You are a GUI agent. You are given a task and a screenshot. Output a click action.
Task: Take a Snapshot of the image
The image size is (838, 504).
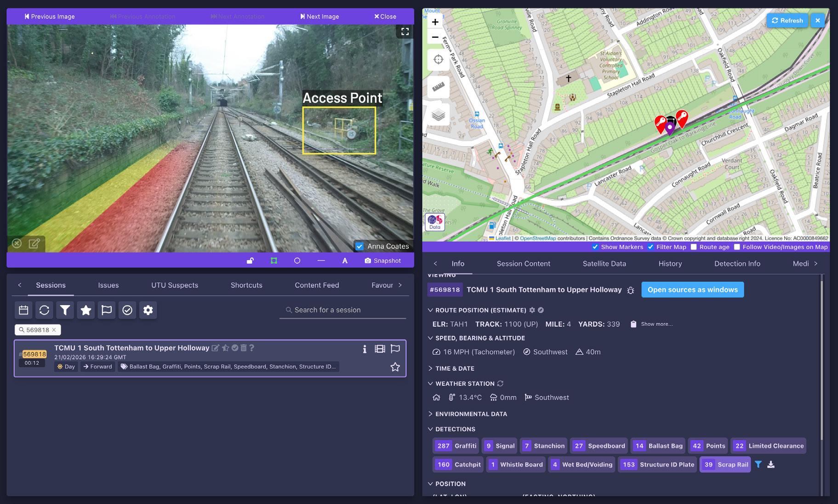[x=382, y=260]
